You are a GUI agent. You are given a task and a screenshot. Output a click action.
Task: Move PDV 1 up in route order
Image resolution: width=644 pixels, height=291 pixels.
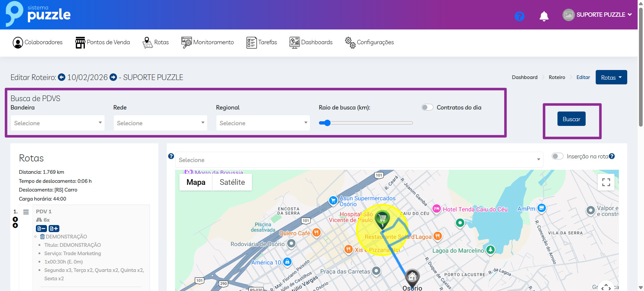pyautogui.click(x=15, y=219)
